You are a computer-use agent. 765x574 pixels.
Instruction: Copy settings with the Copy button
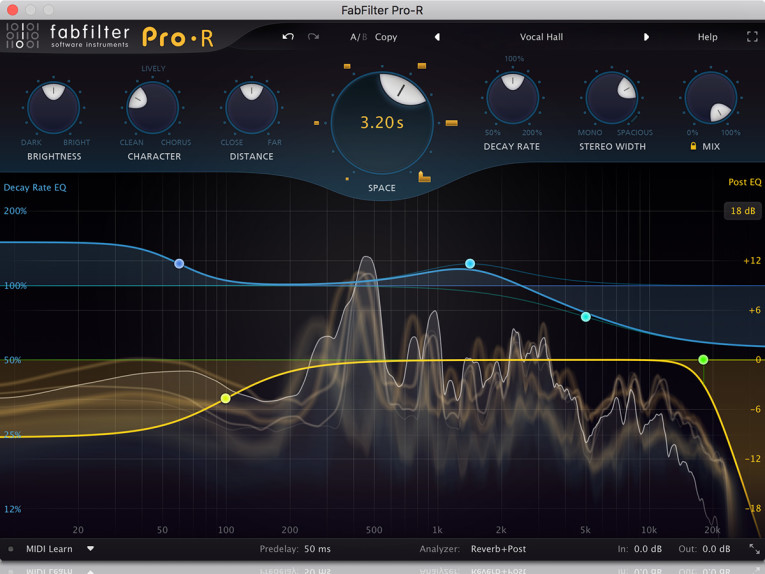pos(386,37)
